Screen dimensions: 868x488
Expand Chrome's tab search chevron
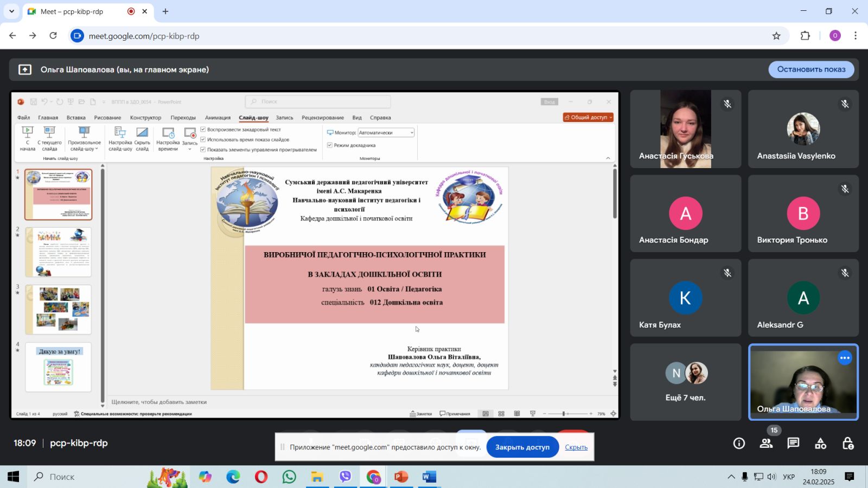pos(11,11)
